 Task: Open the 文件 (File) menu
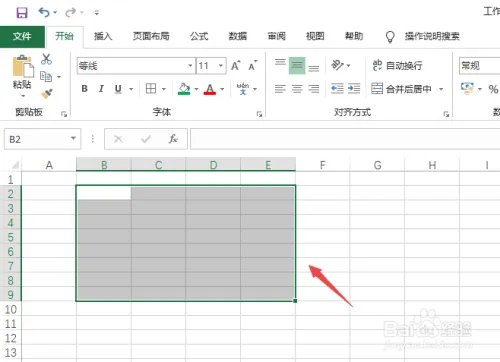tap(22, 36)
